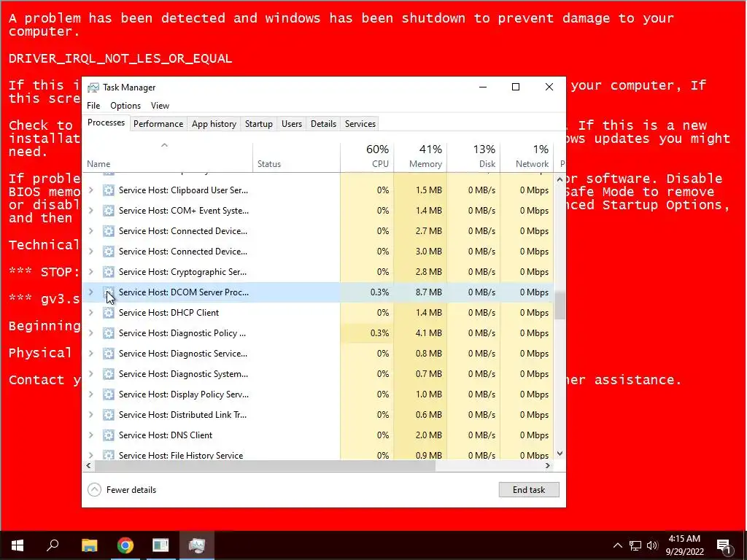This screenshot has height=560, width=747.
Task: Expand Service Host: DHCP Client
Action: coord(91,313)
